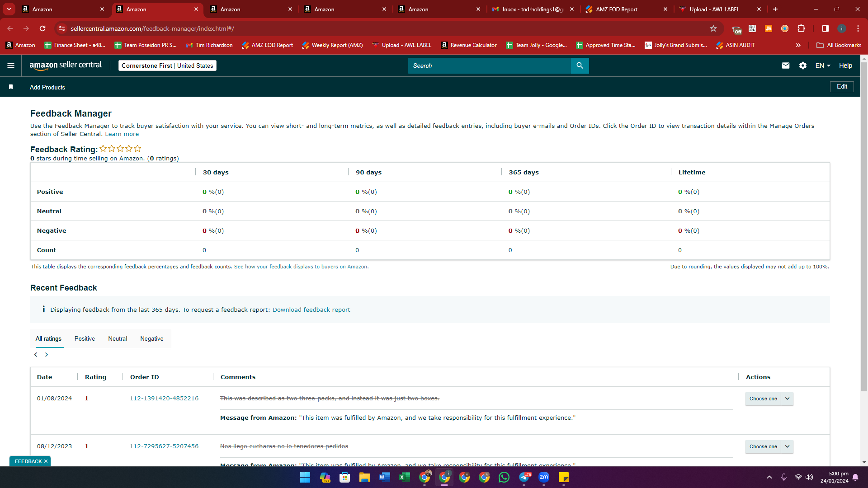Click the Amazon Seller Central logo
868x488 pixels.
(66, 66)
